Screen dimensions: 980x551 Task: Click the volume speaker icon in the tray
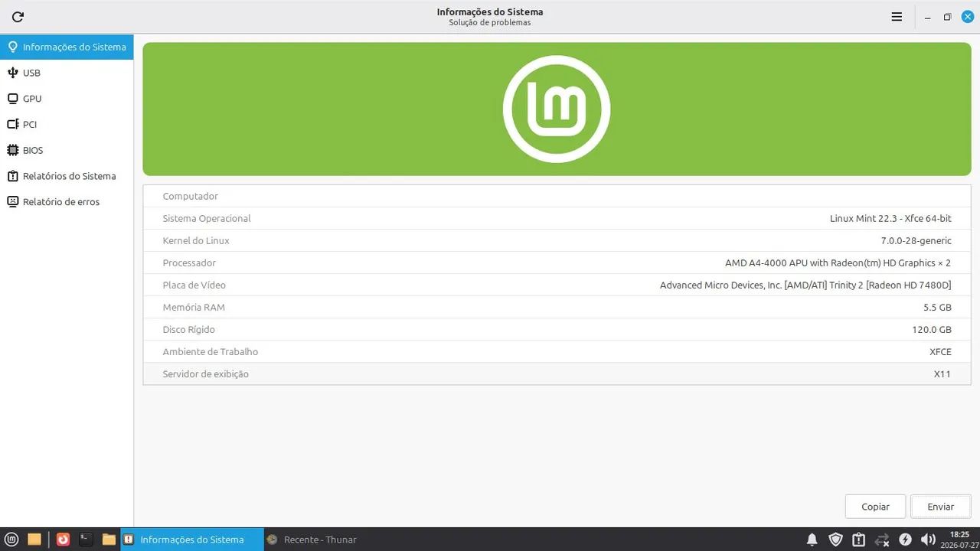[928, 540]
